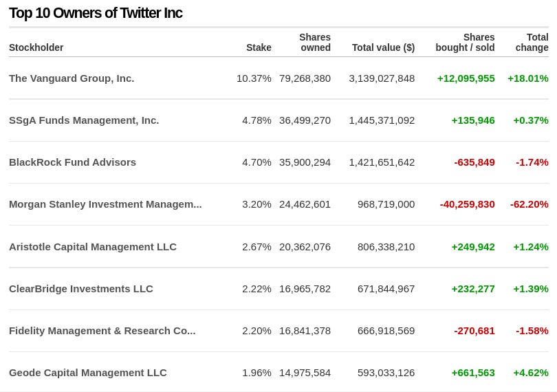Click Geode's 593,033,126 total value cell

(386, 373)
